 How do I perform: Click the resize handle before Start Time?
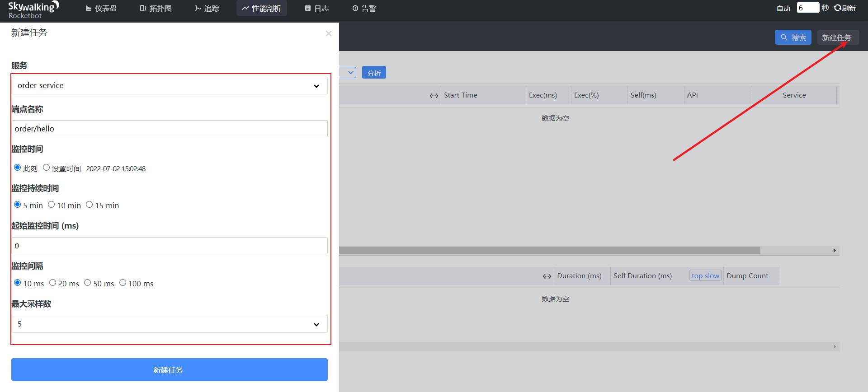coord(434,95)
